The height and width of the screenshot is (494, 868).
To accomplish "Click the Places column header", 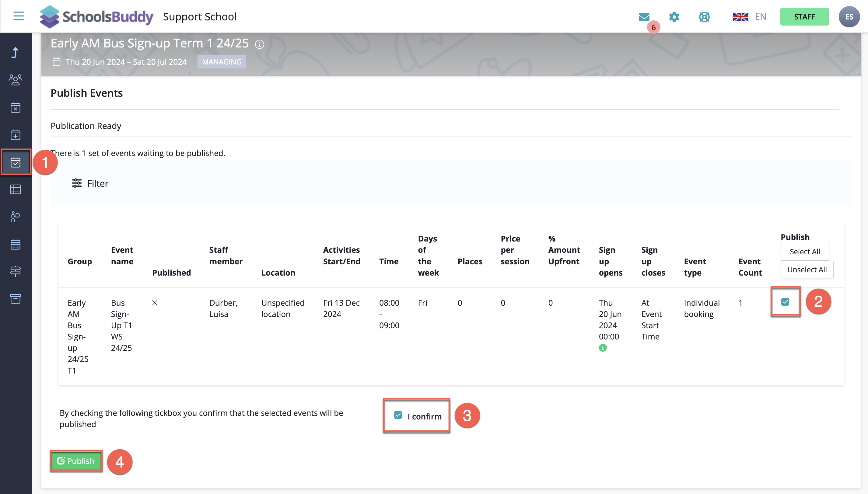I will pos(470,262).
